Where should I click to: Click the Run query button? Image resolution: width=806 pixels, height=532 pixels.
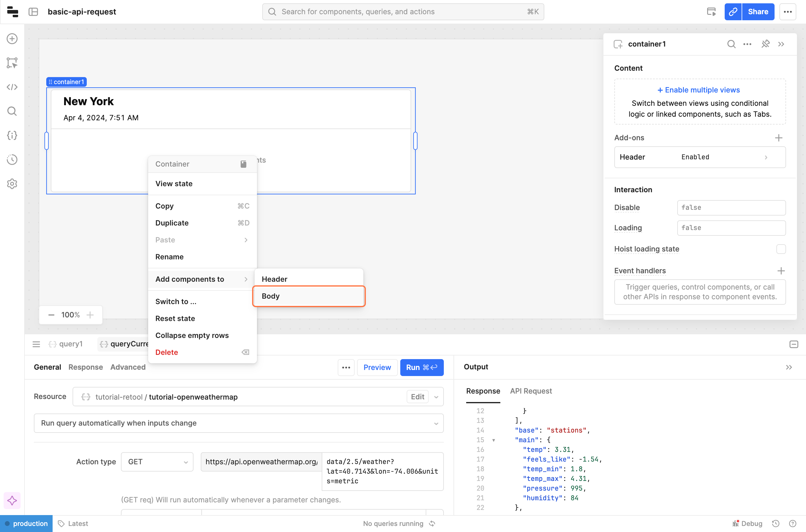coord(421,368)
